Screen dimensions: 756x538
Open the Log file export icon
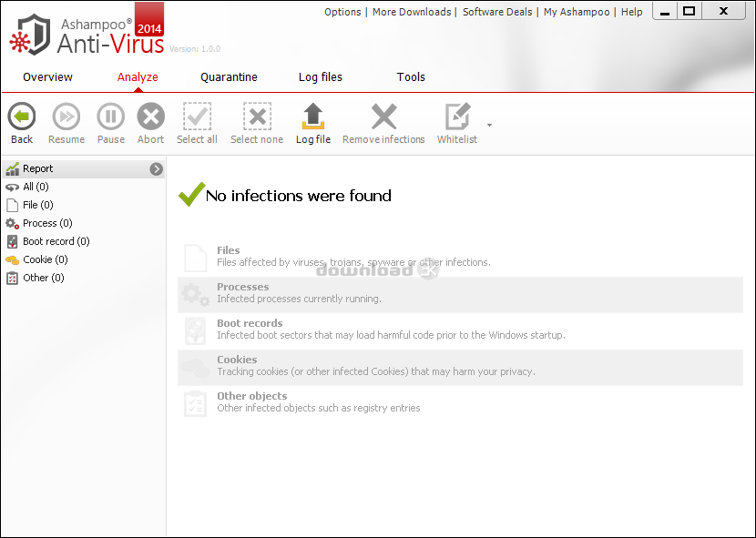(313, 117)
